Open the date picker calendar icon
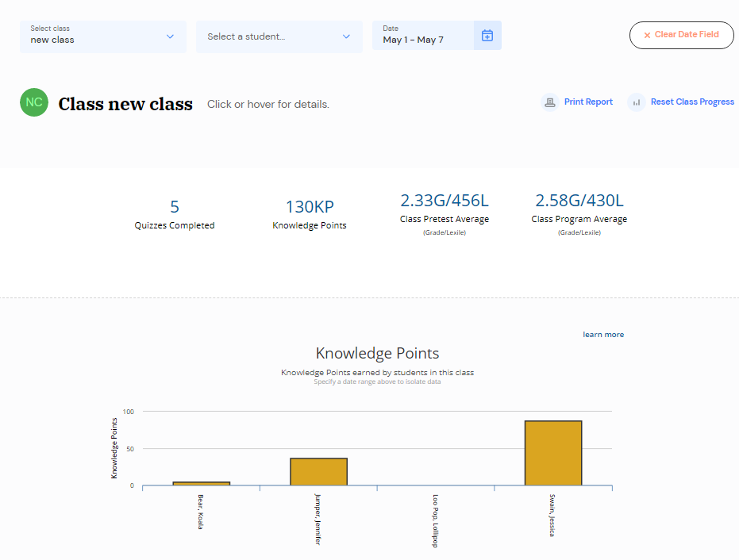 [x=487, y=36]
